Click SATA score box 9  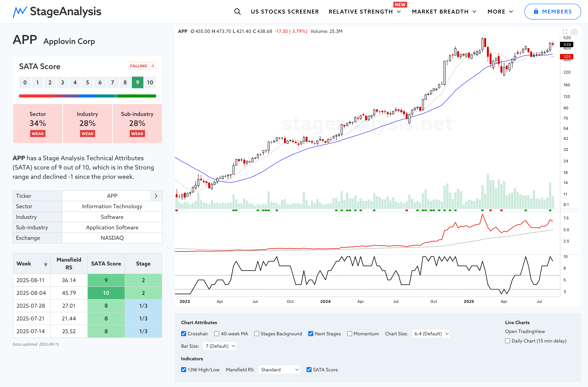[137, 83]
